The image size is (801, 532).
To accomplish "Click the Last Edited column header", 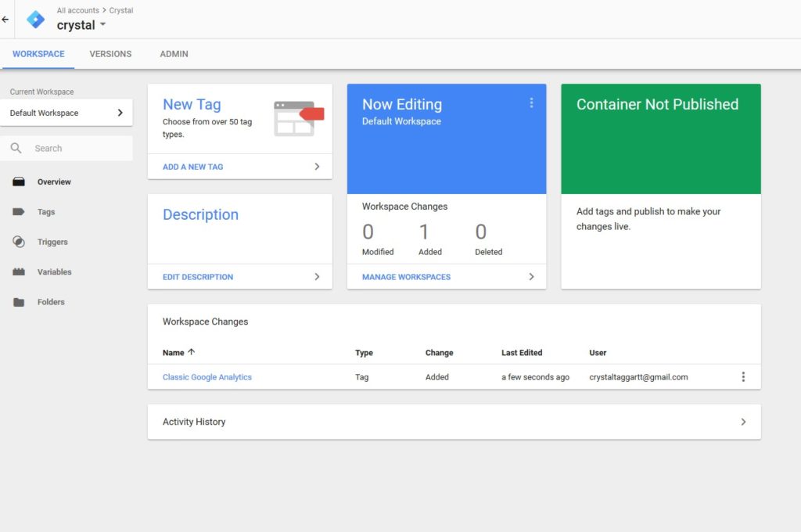I will pyautogui.click(x=522, y=353).
